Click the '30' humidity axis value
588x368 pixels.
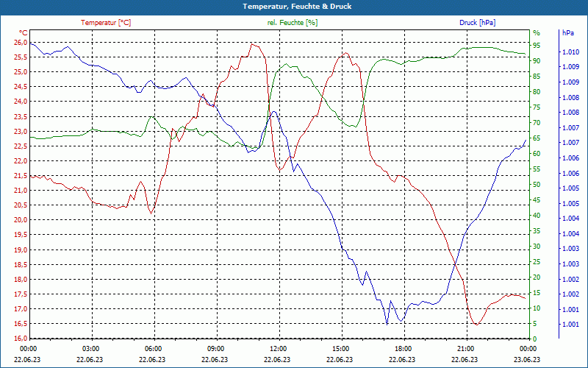(537, 247)
